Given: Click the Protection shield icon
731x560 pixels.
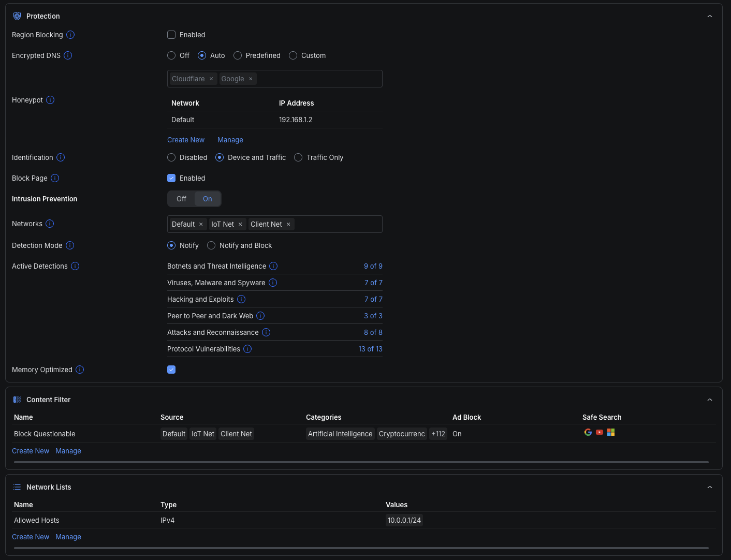Looking at the screenshot, I should (x=17, y=16).
